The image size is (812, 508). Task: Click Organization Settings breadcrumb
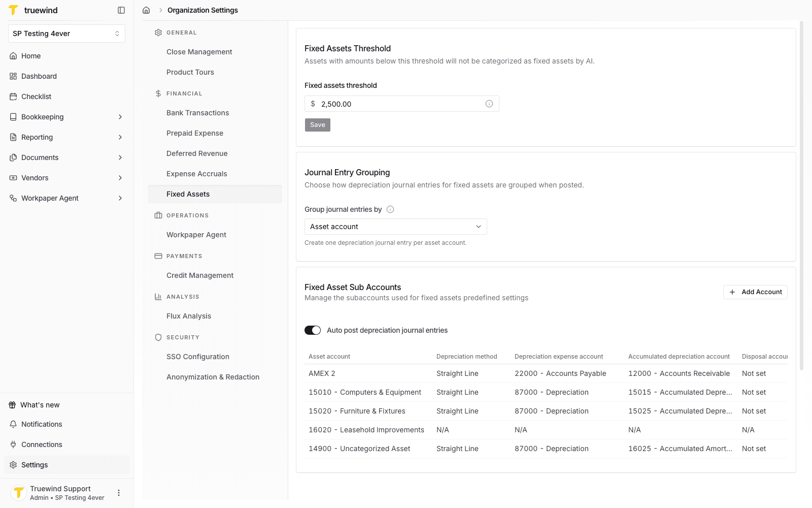pyautogui.click(x=202, y=10)
